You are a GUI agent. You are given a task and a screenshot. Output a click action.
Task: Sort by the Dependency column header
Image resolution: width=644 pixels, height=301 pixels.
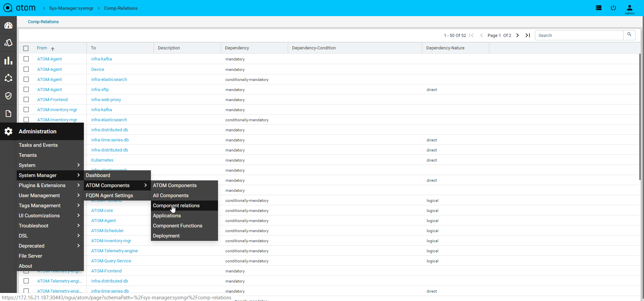coord(237,48)
